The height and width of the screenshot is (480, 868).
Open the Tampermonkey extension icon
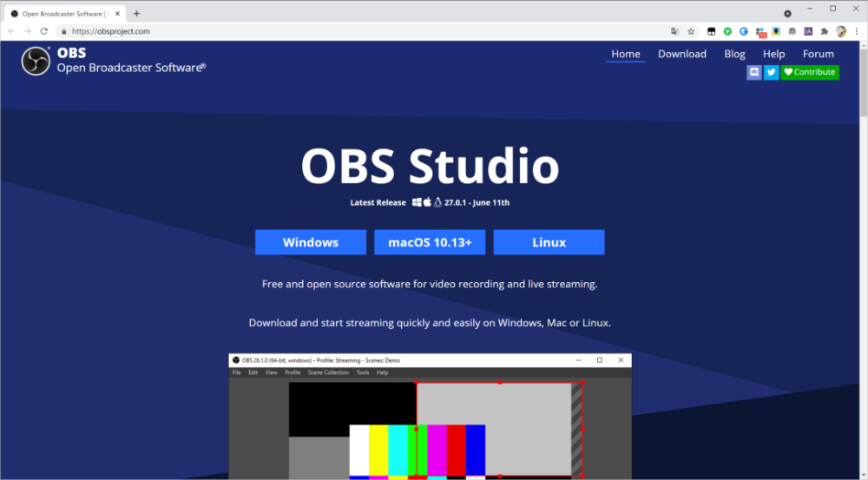[712, 31]
